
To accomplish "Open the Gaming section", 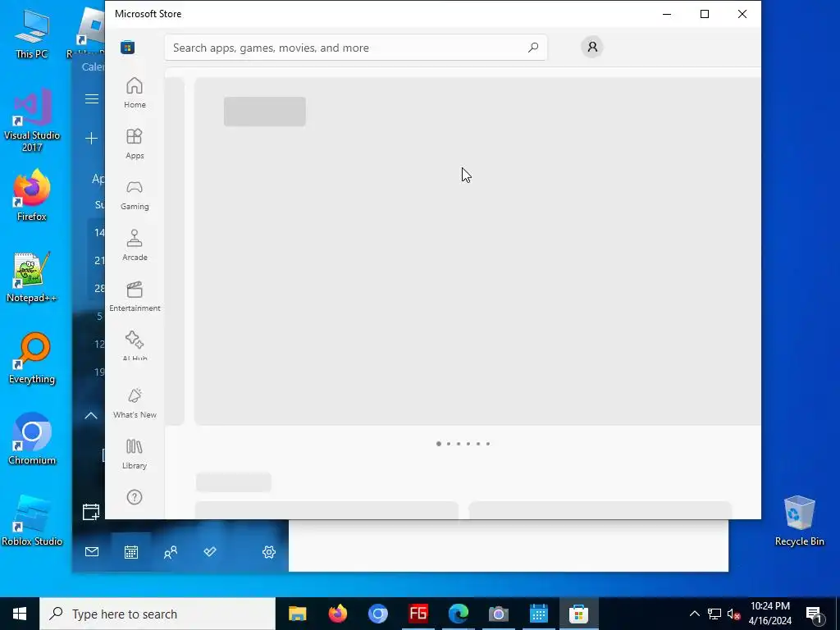I will pyautogui.click(x=135, y=194).
